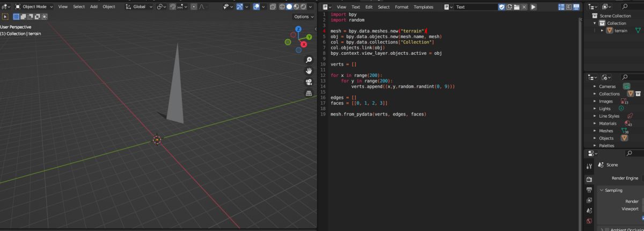This screenshot has width=644, height=231.
Task: Toggle word wrap in text editor
Action: tap(569, 7)
